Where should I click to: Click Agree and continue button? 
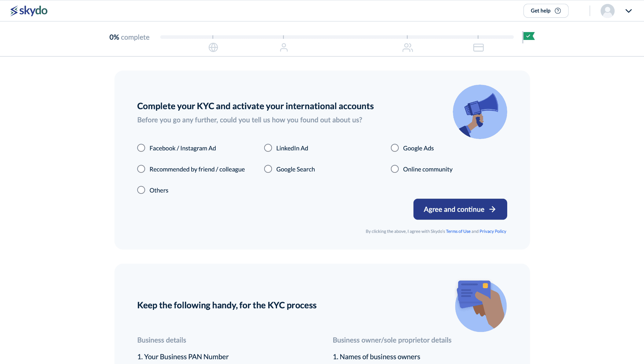(460, 209)
